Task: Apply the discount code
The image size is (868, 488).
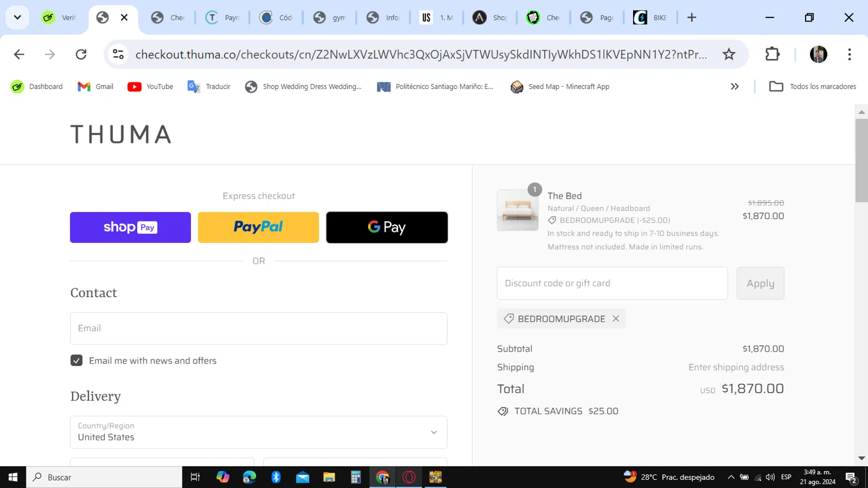Action: (x=760, y=283)
